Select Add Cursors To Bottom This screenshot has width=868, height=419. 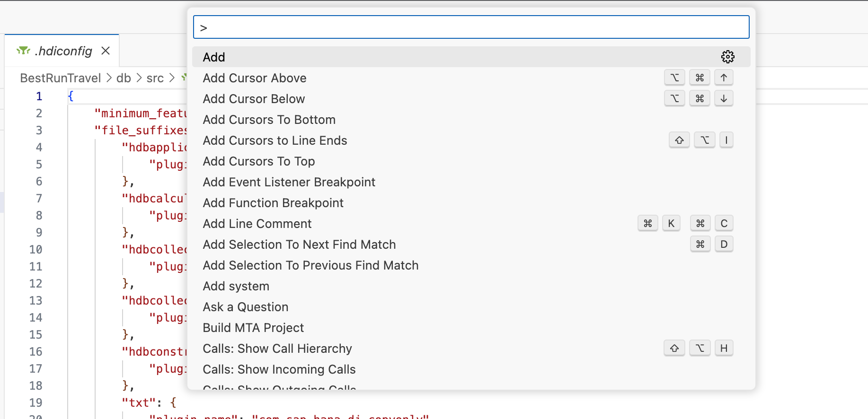[471, 119]
